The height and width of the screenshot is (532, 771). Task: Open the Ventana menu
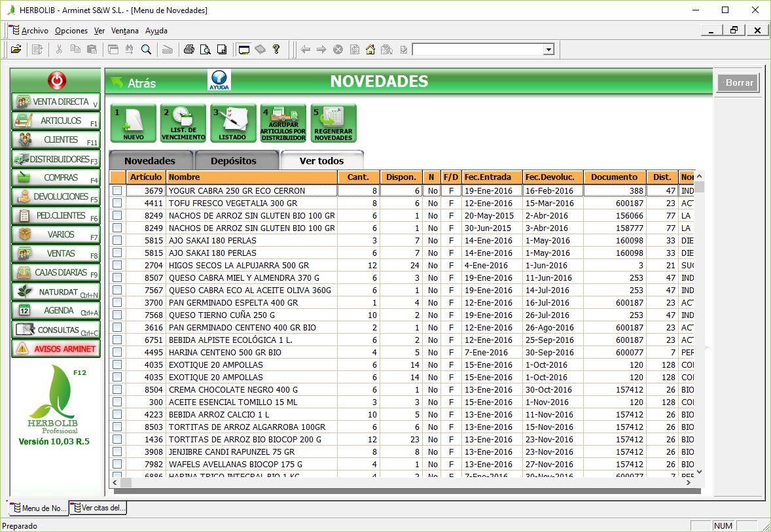coord(125,31)
